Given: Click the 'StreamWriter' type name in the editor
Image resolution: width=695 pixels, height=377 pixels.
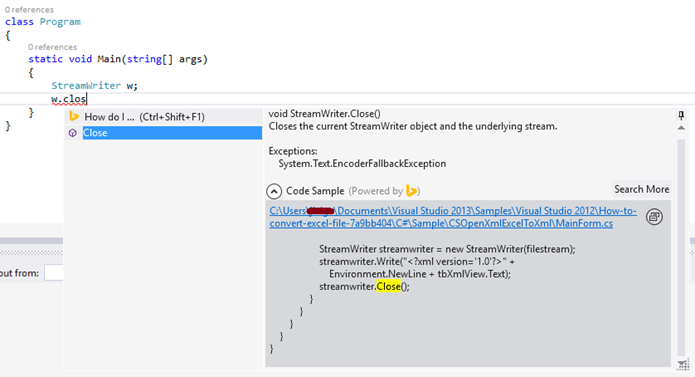Looking at the screenshot, I should coord(86,86).
